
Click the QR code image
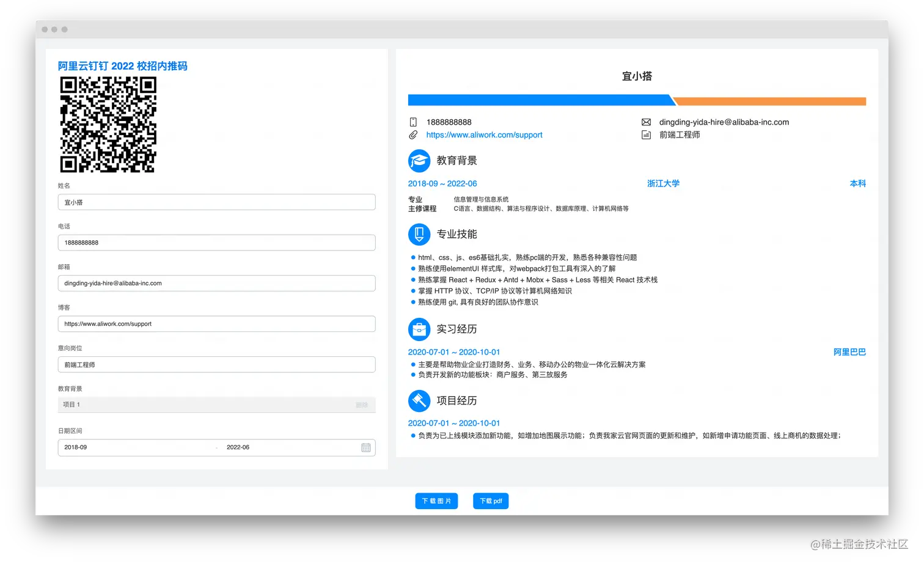pyautogui.click(x=108, y=125)
